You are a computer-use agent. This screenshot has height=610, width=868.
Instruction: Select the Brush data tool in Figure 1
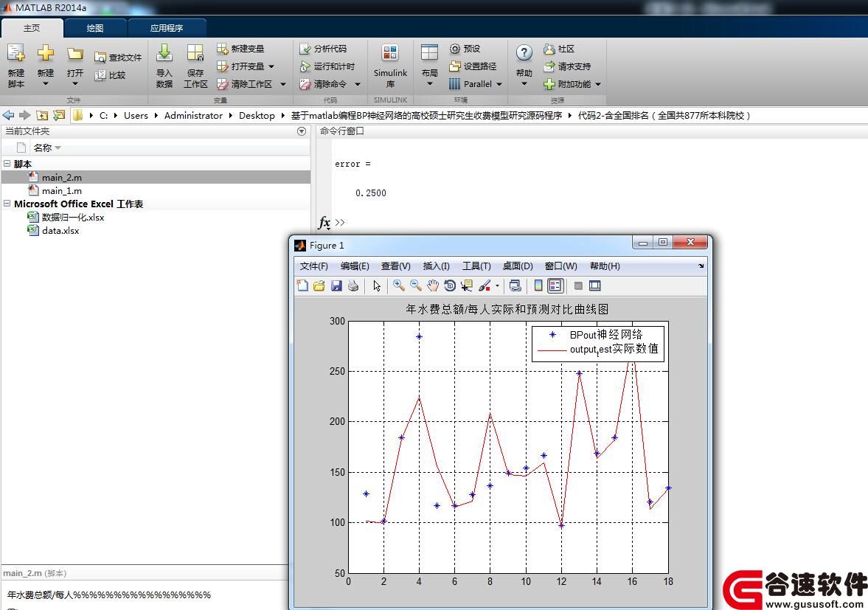[x=485, y=285]
